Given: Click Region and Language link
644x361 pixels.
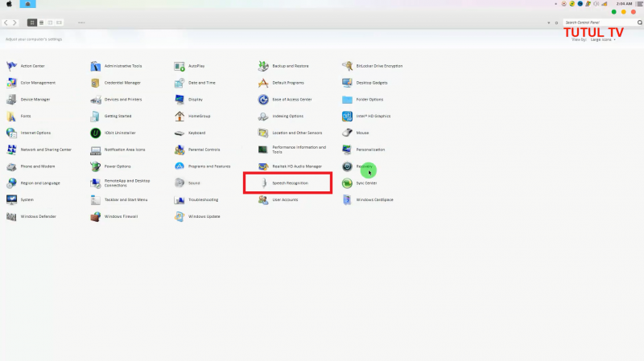Looking at the screenshot, I should tap(40, 183).
